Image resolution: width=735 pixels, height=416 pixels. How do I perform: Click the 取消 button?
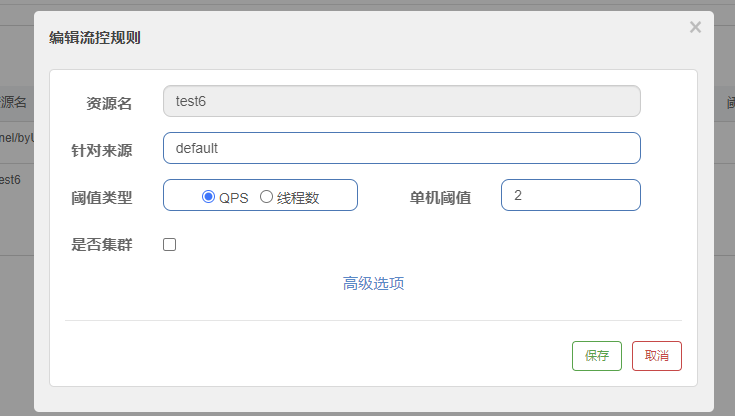[x=656, y=356]
